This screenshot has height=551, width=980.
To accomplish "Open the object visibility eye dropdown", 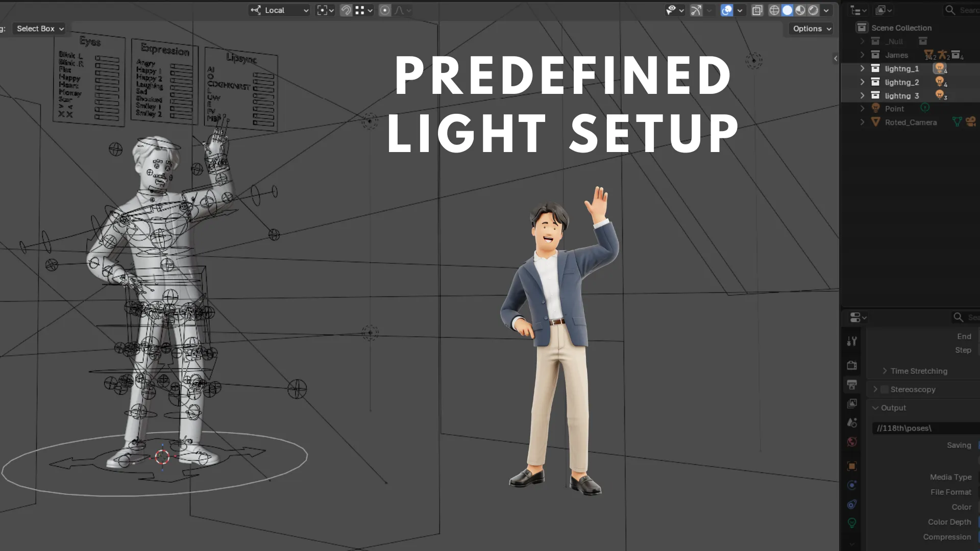I will (675, 10).
